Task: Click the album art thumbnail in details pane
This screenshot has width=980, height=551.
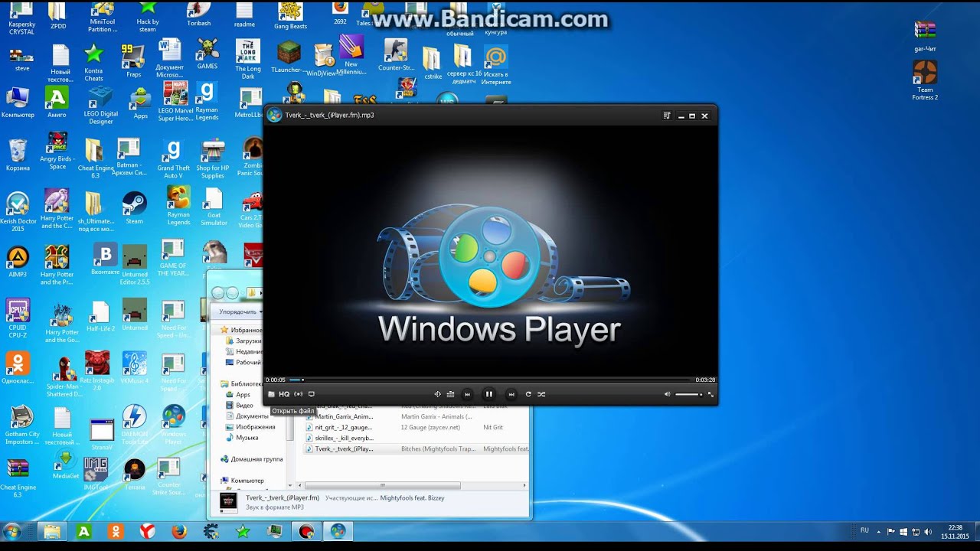Action: [228, 502]
